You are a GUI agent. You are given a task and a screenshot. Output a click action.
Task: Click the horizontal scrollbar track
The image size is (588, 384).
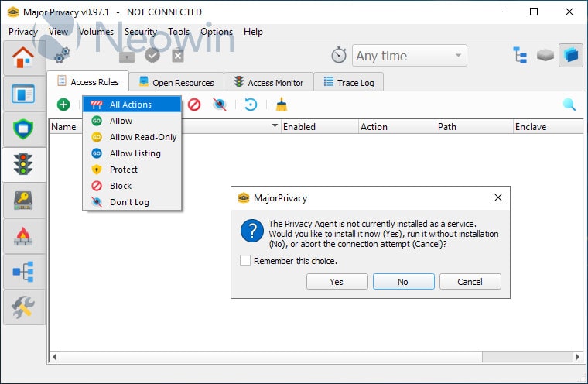pyautogui.click(x=527, y=357)
